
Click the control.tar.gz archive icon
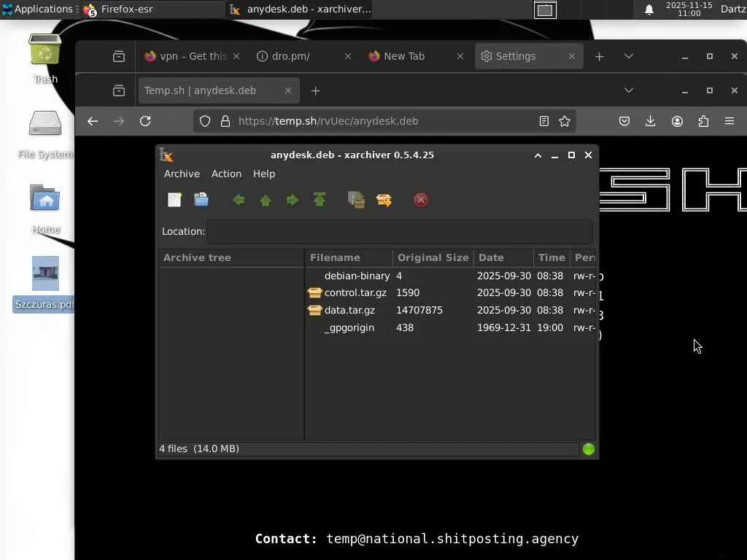(x=315, y=293)
